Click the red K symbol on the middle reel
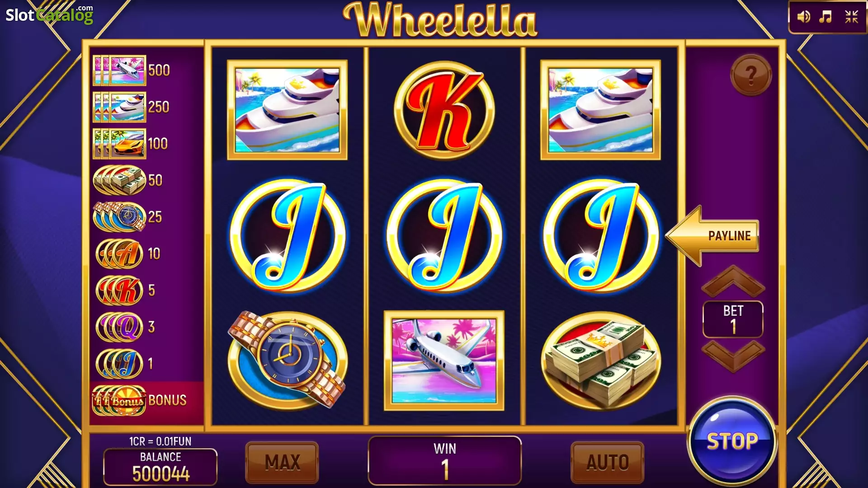This screenshot has height=488, width=868. point(444,111)
